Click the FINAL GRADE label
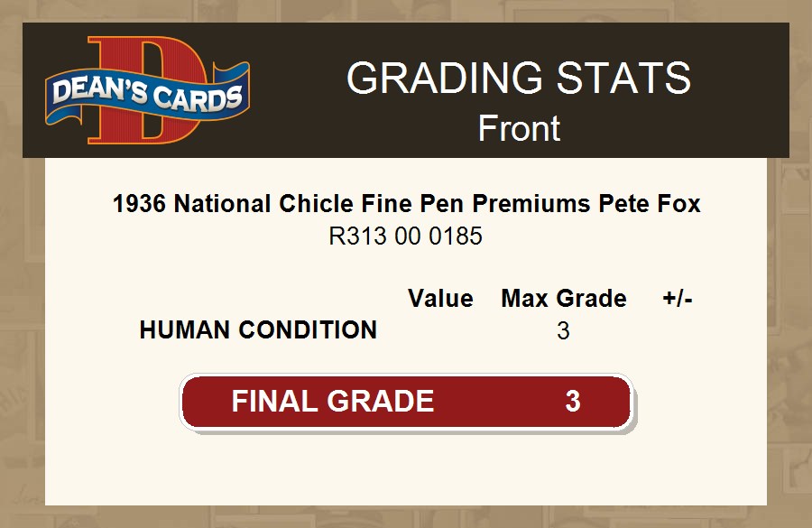The width and height of the screenshot is (812, 528). pos(333,401)
